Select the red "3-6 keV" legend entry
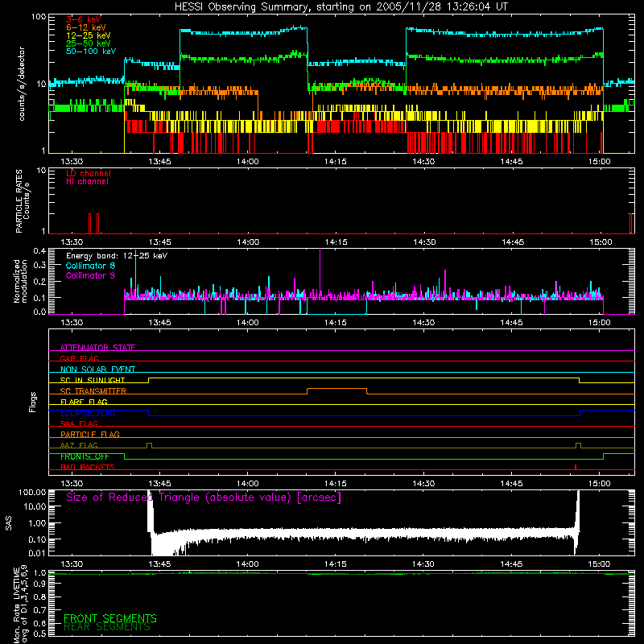 (83, 19)
